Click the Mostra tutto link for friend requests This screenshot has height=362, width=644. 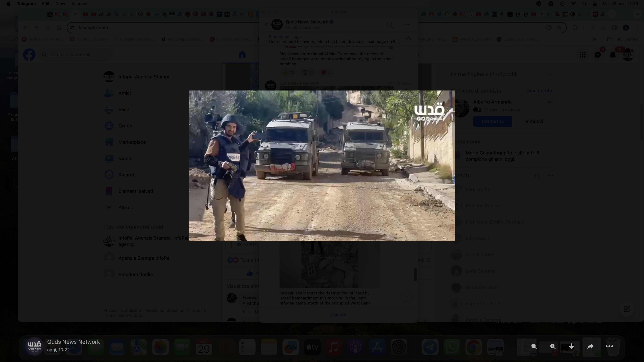[x=540, y=91]
